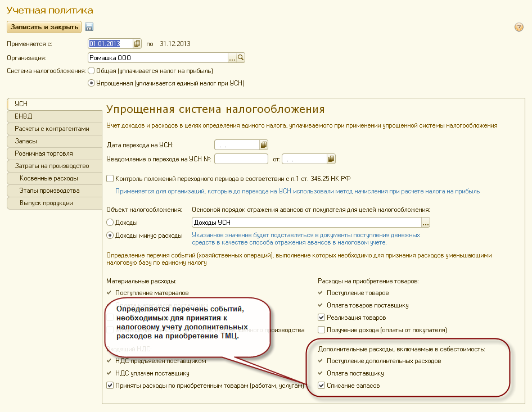Click the Организация field with Ромашка ООО
Viewport: 532px width, 412px height.
(x=158, y=58)
